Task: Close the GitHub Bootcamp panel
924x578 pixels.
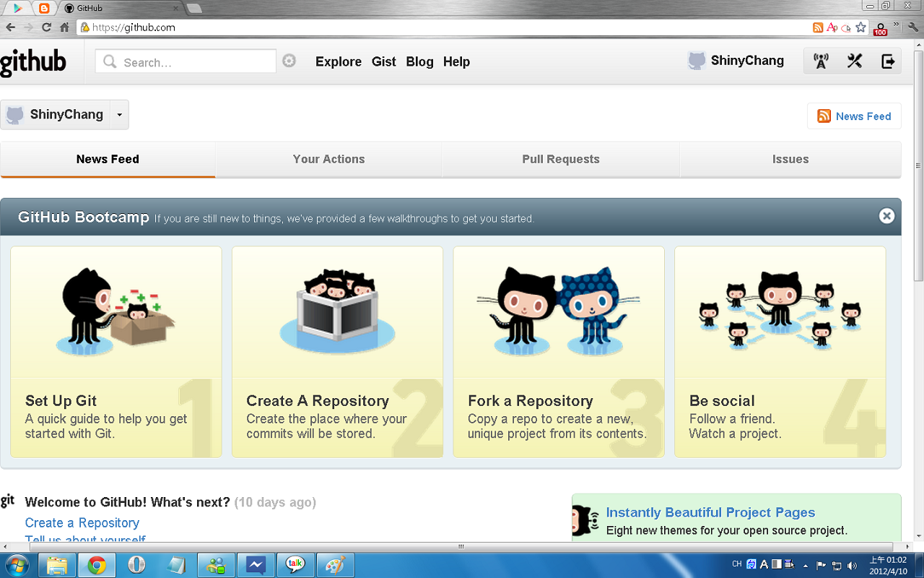Action: (x=886, y=216)
